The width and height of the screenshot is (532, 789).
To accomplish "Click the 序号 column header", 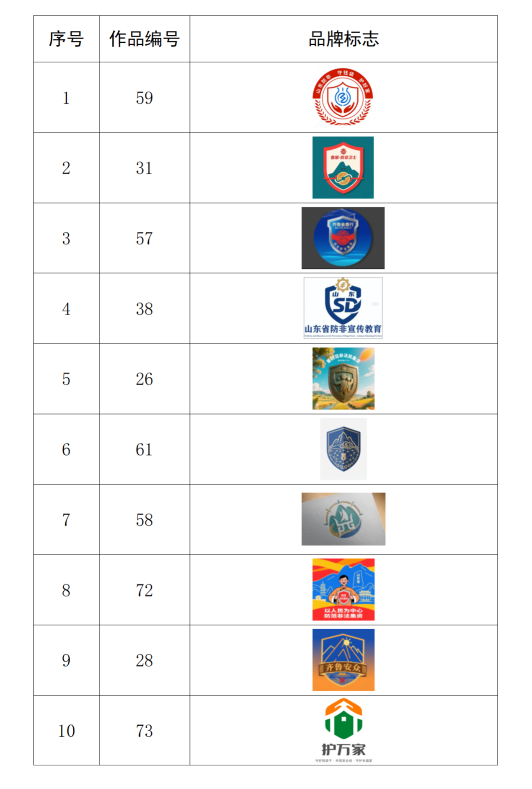I will point(66,39).
